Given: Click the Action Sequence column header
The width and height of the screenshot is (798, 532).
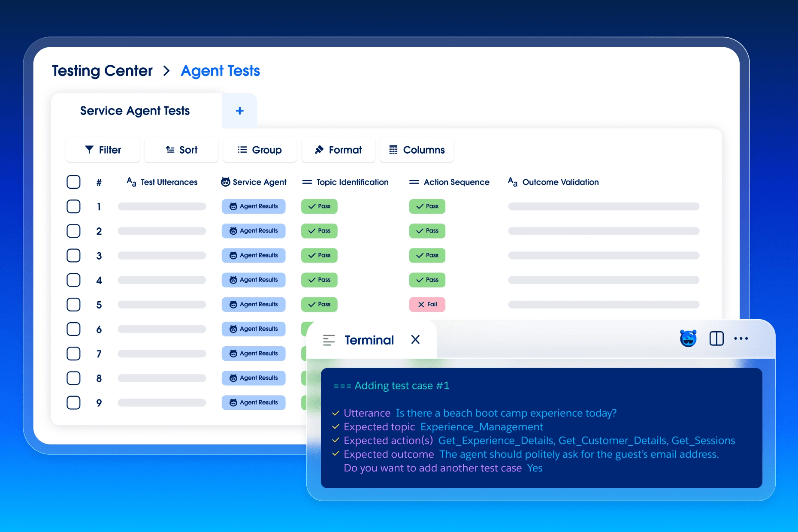Looking at the screenshot, I should point(449,182).
